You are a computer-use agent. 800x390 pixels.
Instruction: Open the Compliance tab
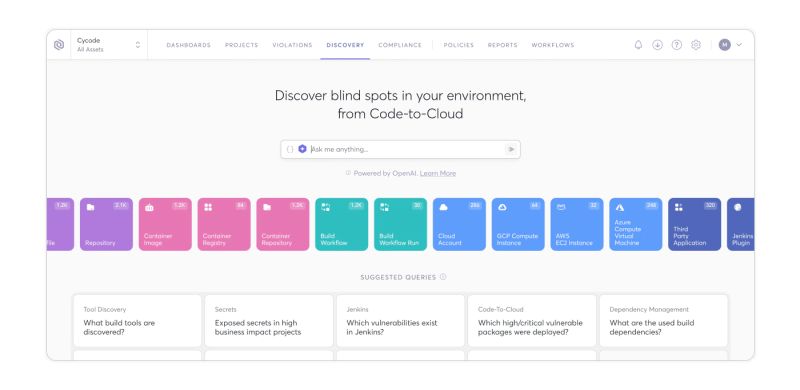[x=400, y=45]
